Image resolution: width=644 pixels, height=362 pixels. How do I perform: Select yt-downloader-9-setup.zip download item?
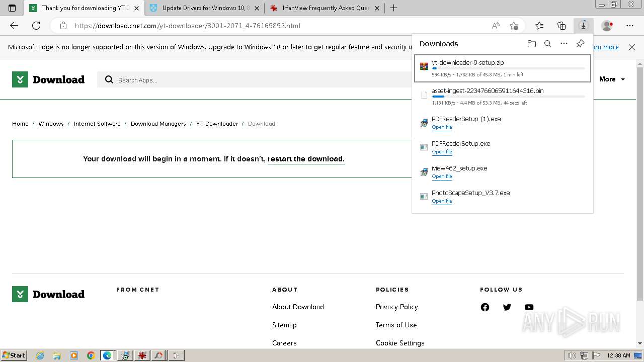coord(502,68)
